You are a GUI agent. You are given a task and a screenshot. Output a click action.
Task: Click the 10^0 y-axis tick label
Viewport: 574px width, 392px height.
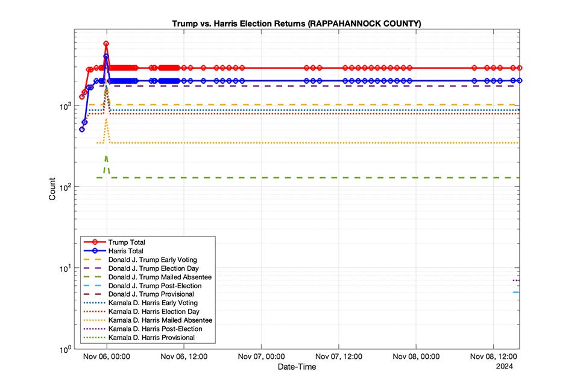(65, 350)
